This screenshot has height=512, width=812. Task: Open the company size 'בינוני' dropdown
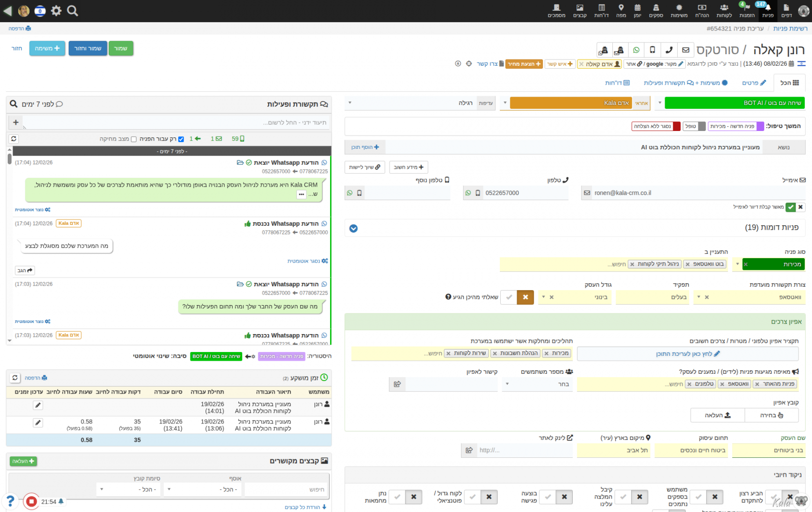coord(543,297)
